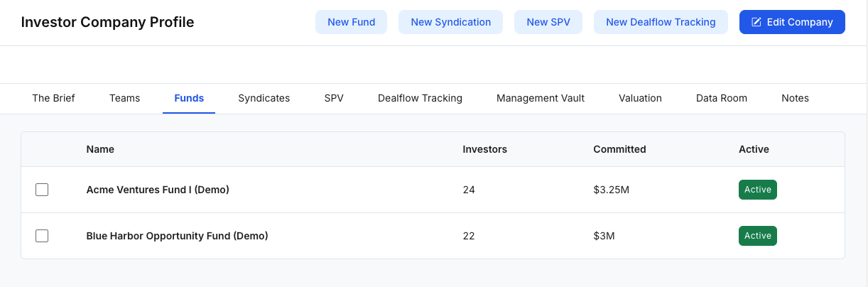Screen dimensions: 868x287
Task: Click the Active badge for Acme Ventures
Action: pos(757,190)
